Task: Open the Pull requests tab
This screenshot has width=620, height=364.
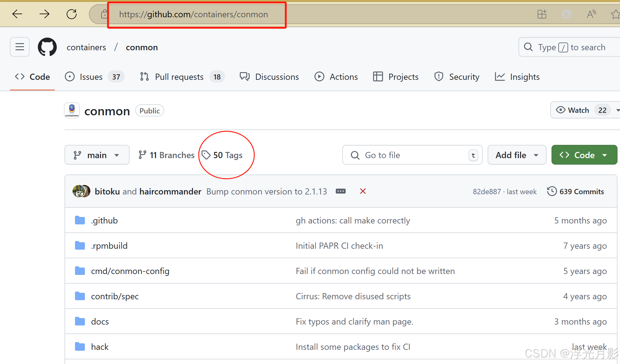Action: click(179, 77)
